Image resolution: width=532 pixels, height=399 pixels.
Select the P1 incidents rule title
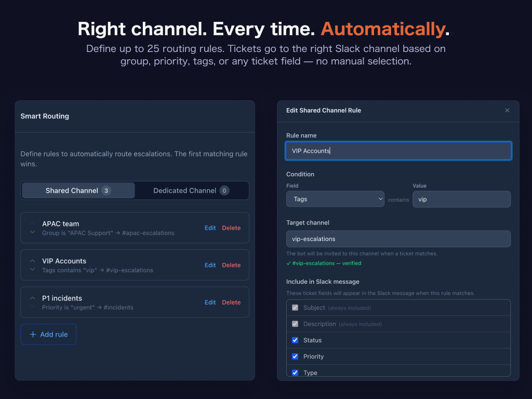pyautogui.click(x=62, y=298)
